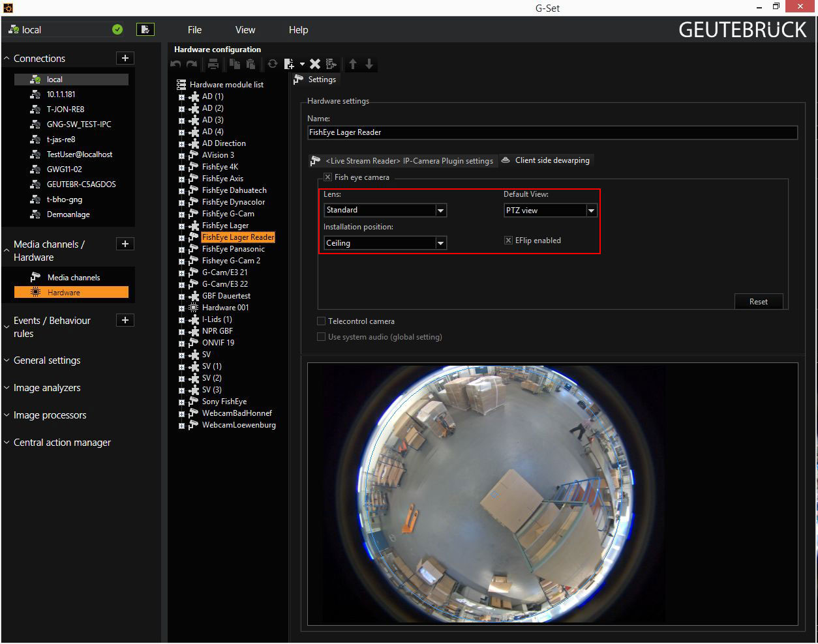Toggle Use system audio checkbox

321,337
